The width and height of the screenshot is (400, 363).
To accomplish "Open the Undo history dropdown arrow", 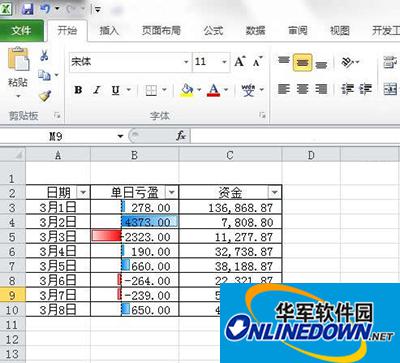I will point(56,9).
